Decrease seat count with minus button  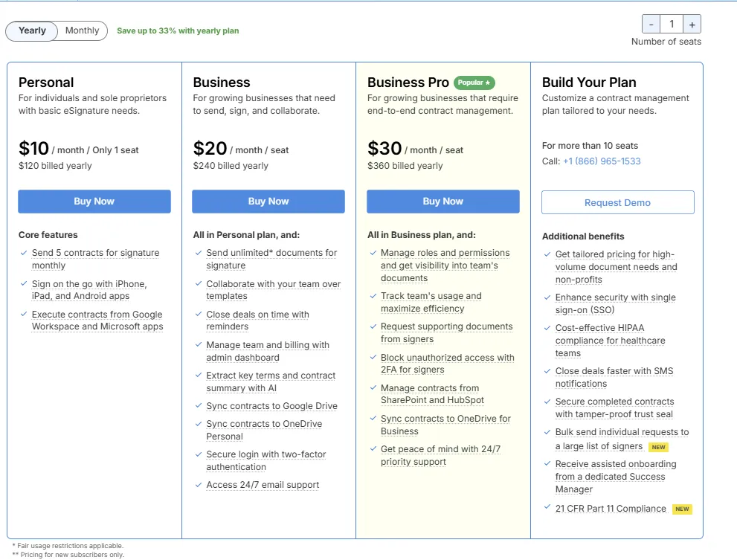click(x=650, y=23)
